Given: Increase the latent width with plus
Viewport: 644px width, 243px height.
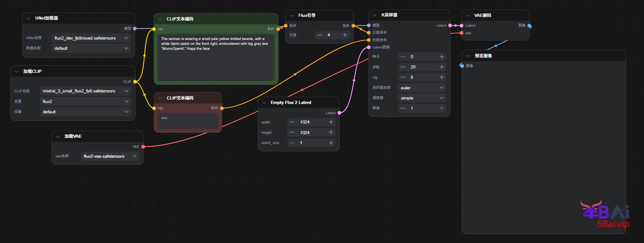Looking at the screenshot, I should pos(331,122).
